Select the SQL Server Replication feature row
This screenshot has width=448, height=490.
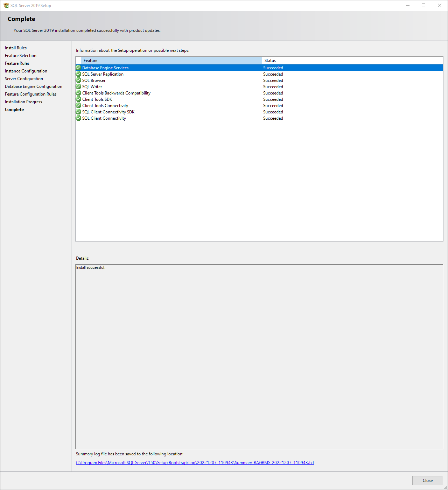coord(259,74)
